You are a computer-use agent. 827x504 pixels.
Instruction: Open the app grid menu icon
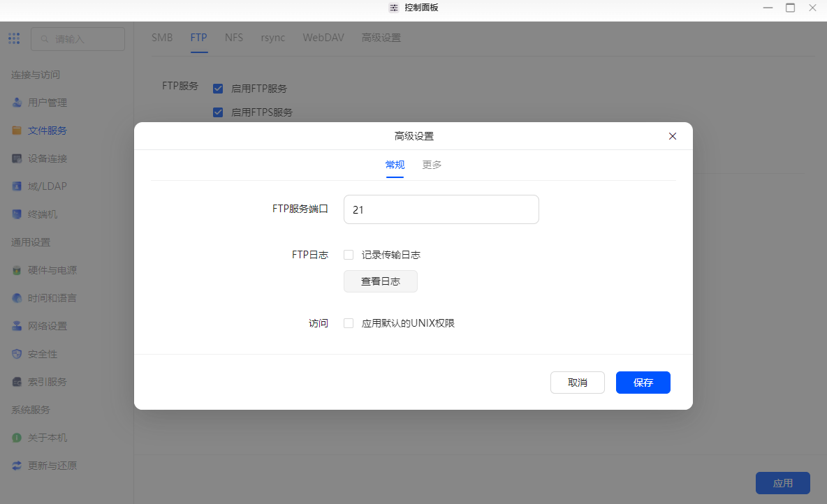[14, 38]
